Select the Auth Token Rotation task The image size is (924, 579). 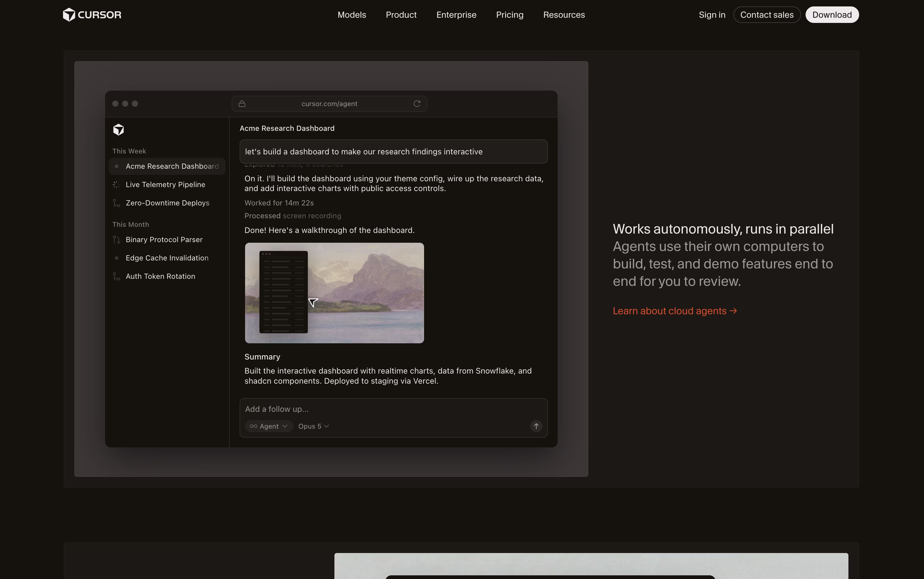[x=167, y=276]
